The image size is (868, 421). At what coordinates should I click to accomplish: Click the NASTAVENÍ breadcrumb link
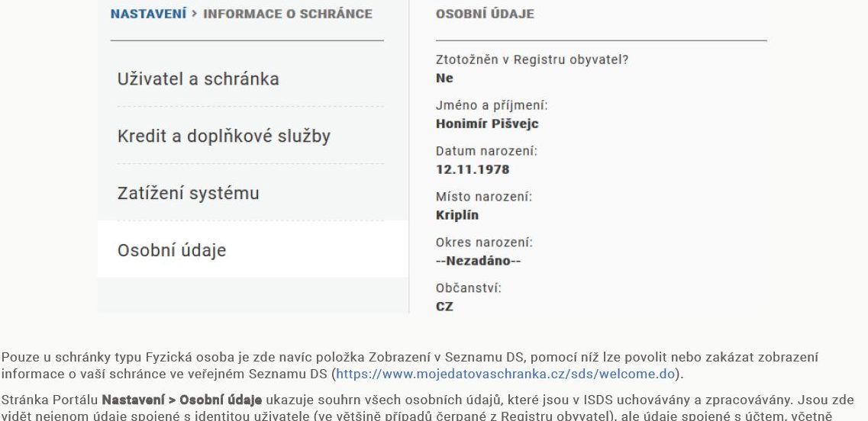[148, 14]
